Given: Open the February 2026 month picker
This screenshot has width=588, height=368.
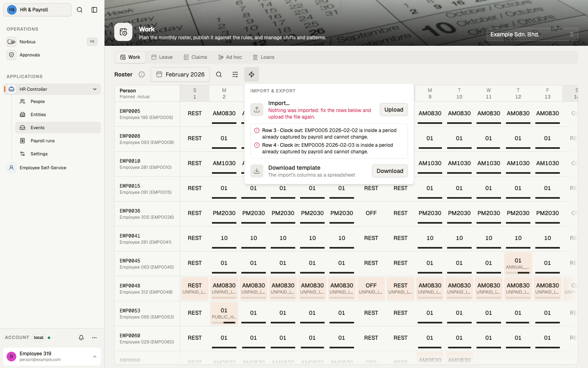Looking at the screenshot, I should tap(180, 74).
